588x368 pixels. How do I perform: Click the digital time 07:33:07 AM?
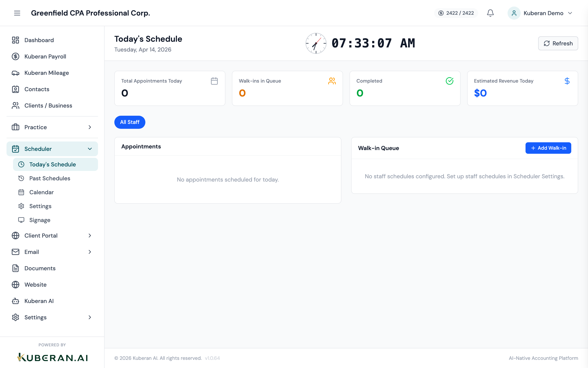(373, 43)
